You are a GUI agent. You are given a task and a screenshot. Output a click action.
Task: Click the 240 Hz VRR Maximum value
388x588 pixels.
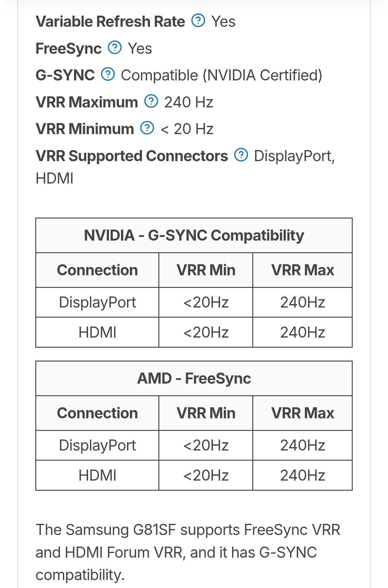(188, 102)
